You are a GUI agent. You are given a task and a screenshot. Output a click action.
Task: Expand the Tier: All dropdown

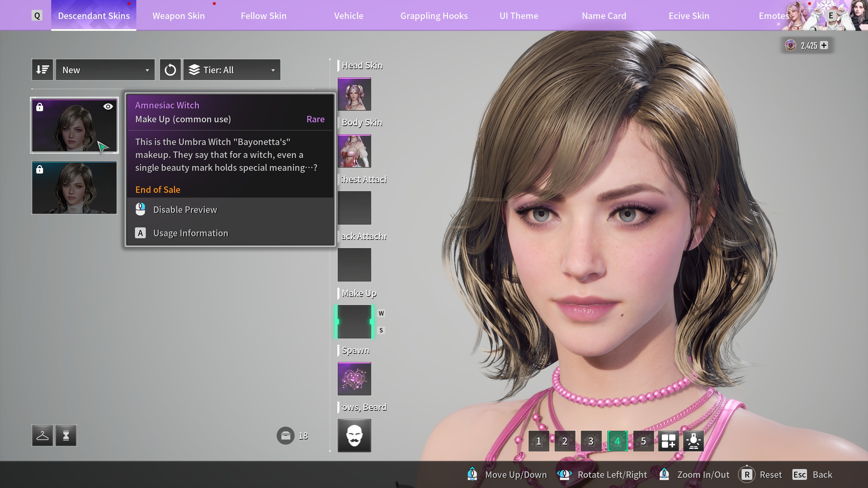tap(232, 70)
